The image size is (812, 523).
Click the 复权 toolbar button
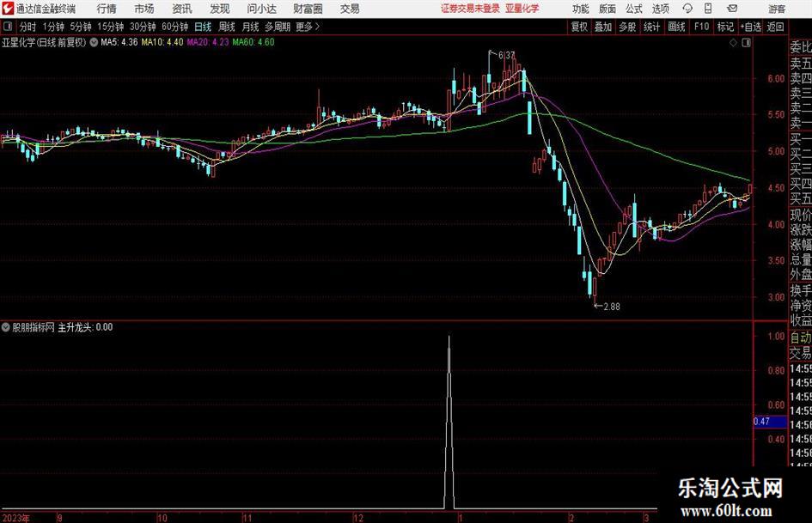(x=579, y=27)
